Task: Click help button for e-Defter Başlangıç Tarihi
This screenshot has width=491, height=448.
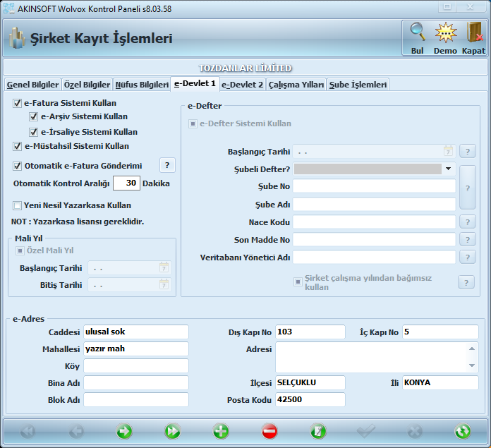Action: pyautogui.click(x=468, y=152)
